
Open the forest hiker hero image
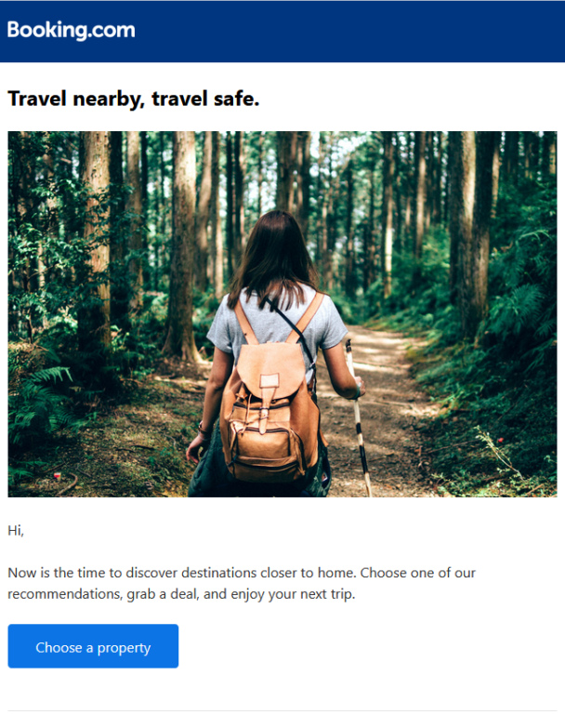tap(282, 314)
